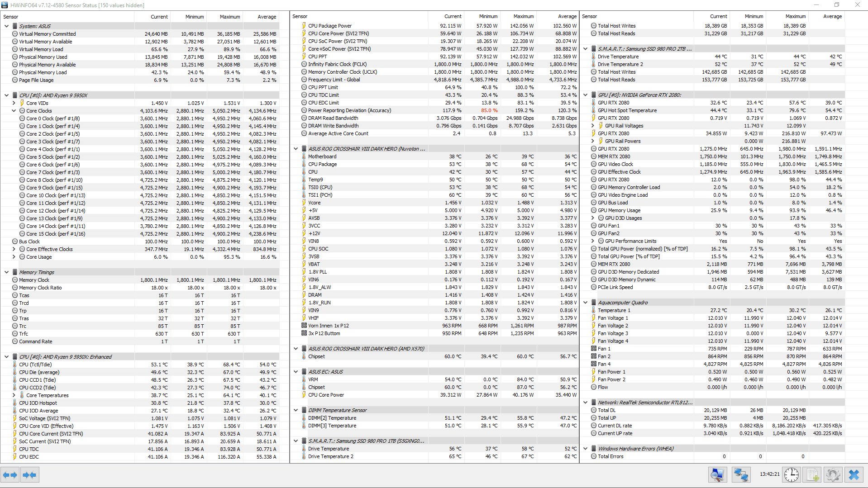Collapse the Aquacomputer Quadro group

click(585, 303)
